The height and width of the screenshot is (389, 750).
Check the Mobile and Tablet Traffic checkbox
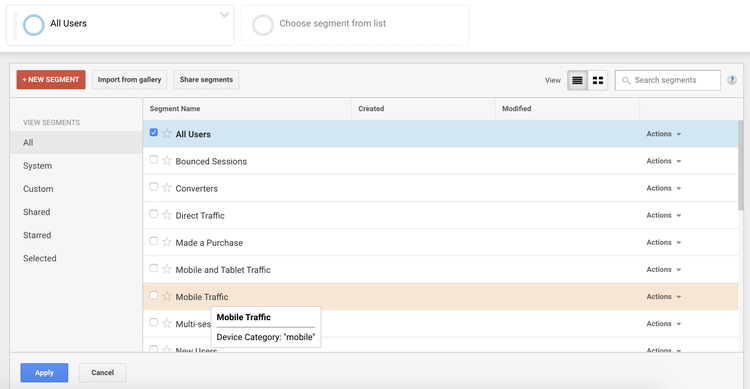[154, 268]
